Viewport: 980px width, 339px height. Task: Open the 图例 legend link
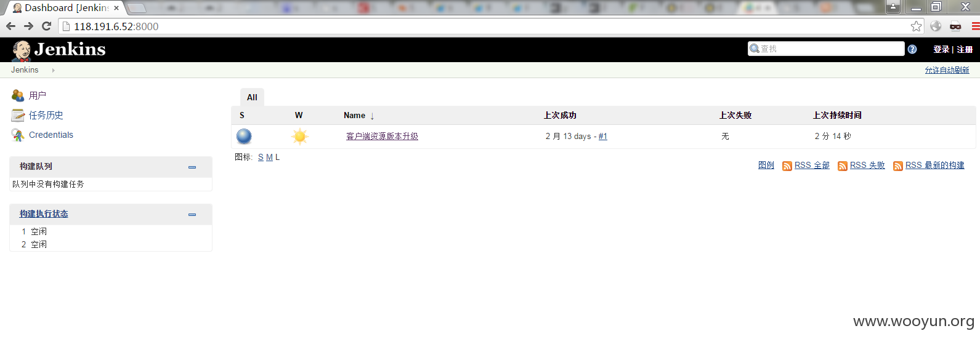point(766,166)
